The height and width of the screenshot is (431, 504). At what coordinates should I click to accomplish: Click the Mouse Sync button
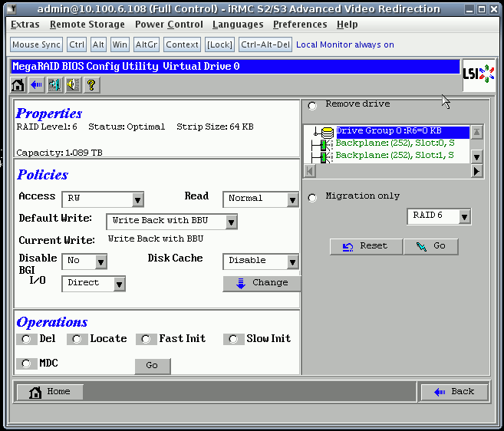(36, 44)
